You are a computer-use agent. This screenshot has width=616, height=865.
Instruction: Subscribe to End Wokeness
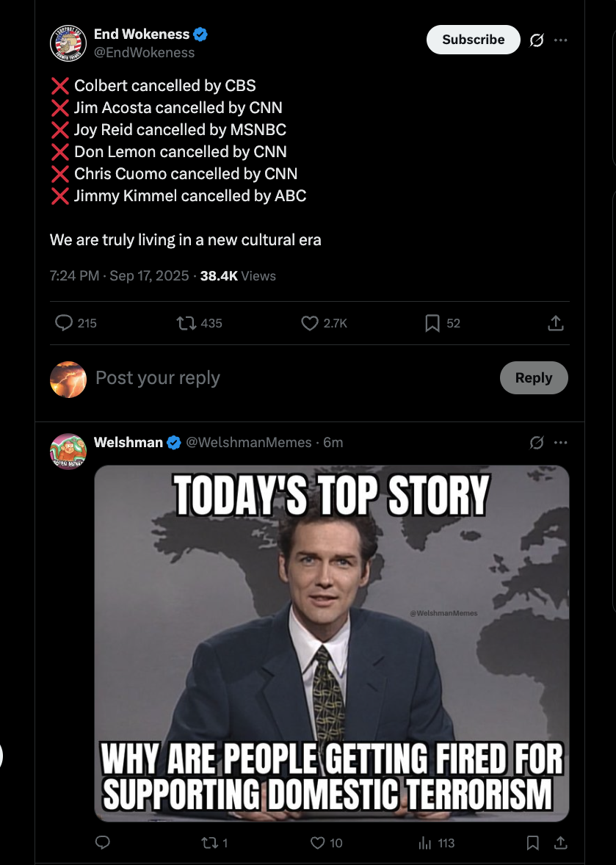coord(473,40)
